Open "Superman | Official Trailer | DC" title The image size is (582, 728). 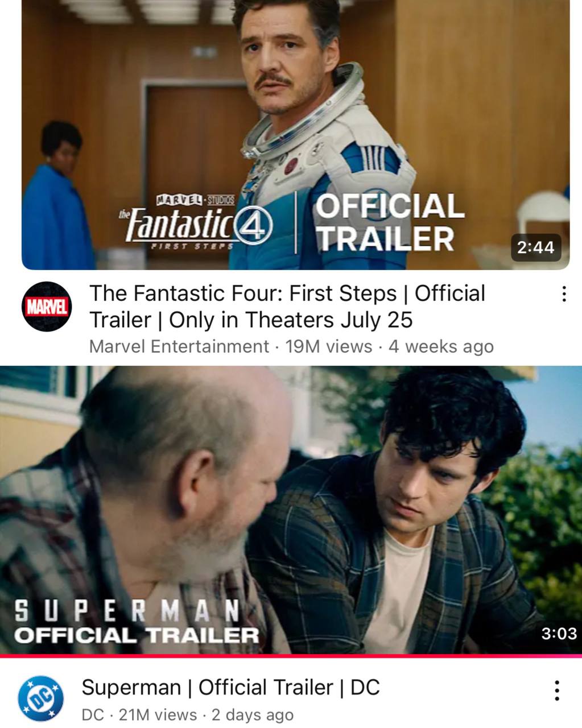(x=230, y=687)
